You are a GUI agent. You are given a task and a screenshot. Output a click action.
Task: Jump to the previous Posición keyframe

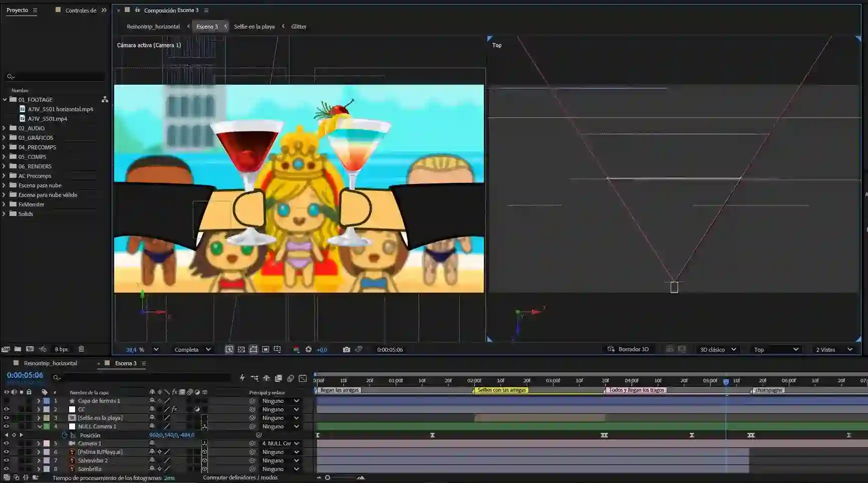pos(7,435)
